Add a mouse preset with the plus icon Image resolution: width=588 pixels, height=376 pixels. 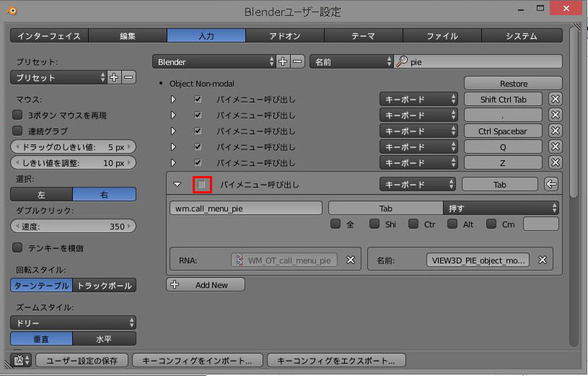pyautogui.click(x=114, y=77)
